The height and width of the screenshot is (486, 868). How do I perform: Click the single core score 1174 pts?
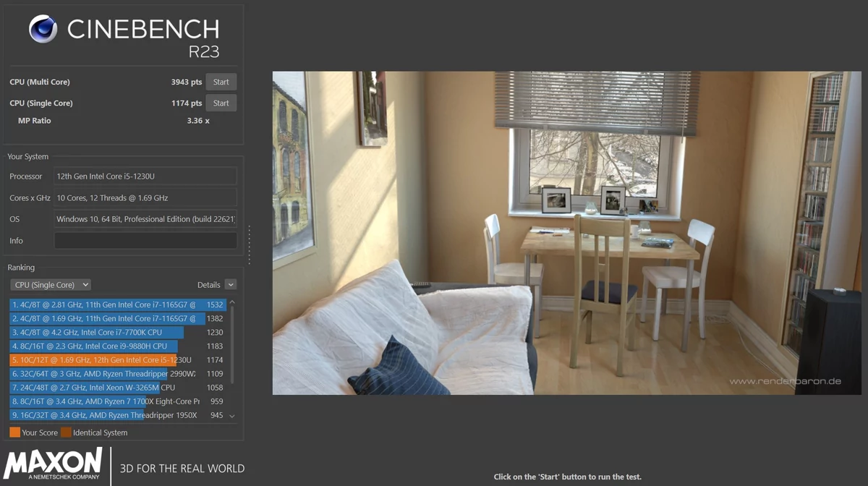[187, 103]
